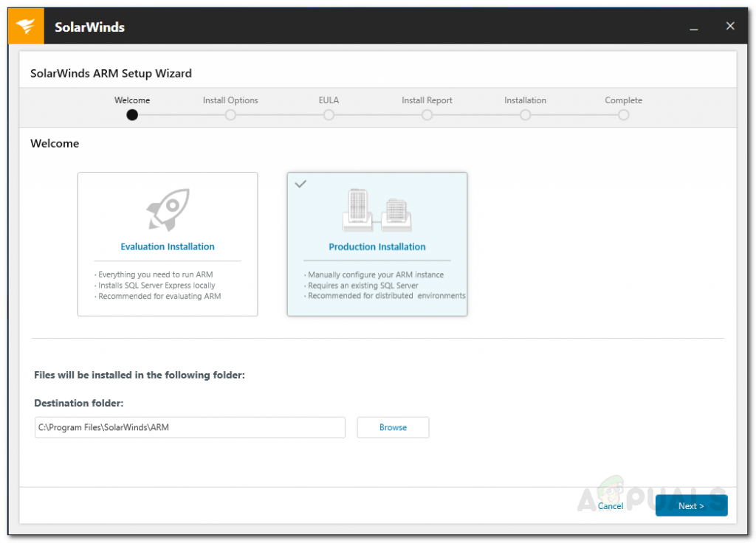This screenshot has width=756, height=543.
Task: Click the Install Options step label
Action: tap(230, 100)
